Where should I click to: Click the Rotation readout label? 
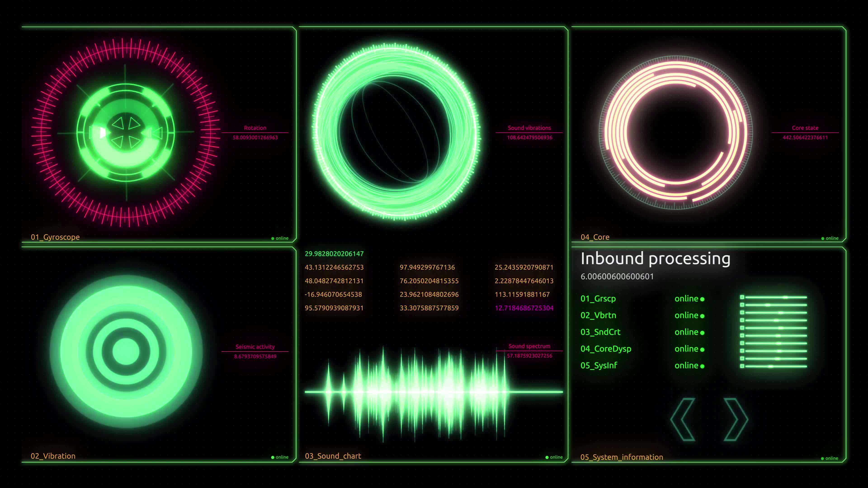click(255, 128)
